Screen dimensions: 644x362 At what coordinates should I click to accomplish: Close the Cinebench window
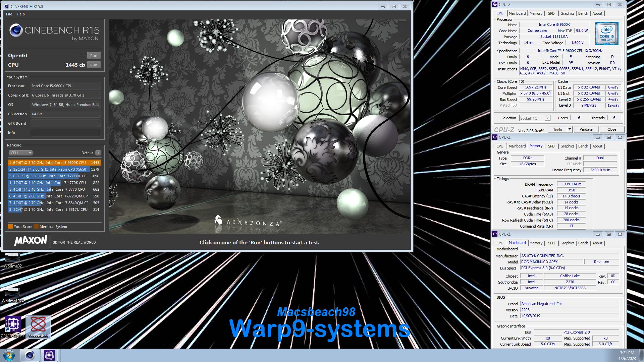pos(405,6)
